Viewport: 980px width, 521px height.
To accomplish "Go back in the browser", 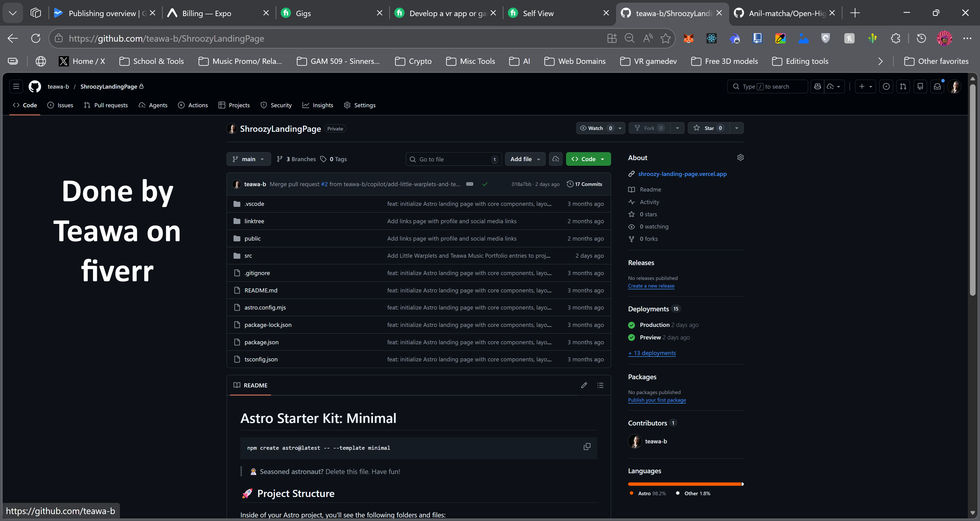I will tap(13, 38).
